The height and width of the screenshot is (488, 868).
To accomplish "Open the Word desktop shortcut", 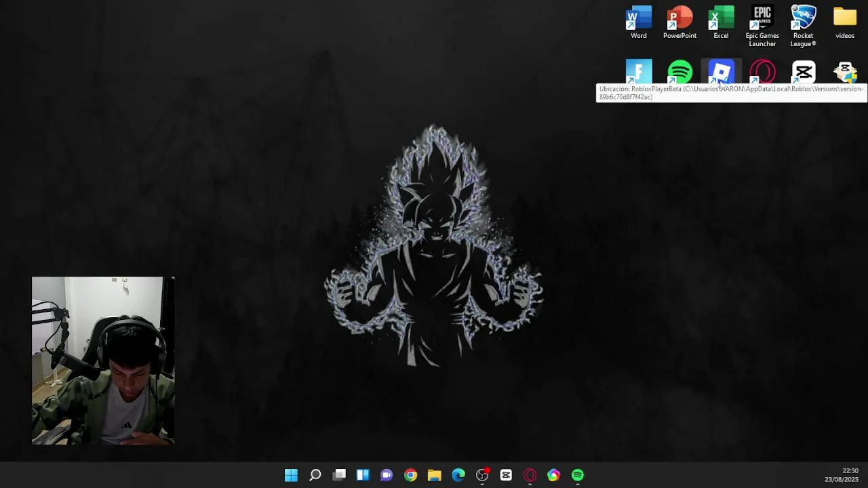I will tap(639, 22).
